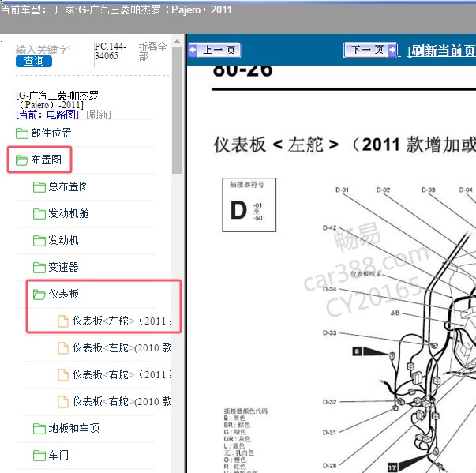
Task: Click the 仪表板<右舵>（2011 document icon
Action: pyautogui.click(x=63, y=374)
